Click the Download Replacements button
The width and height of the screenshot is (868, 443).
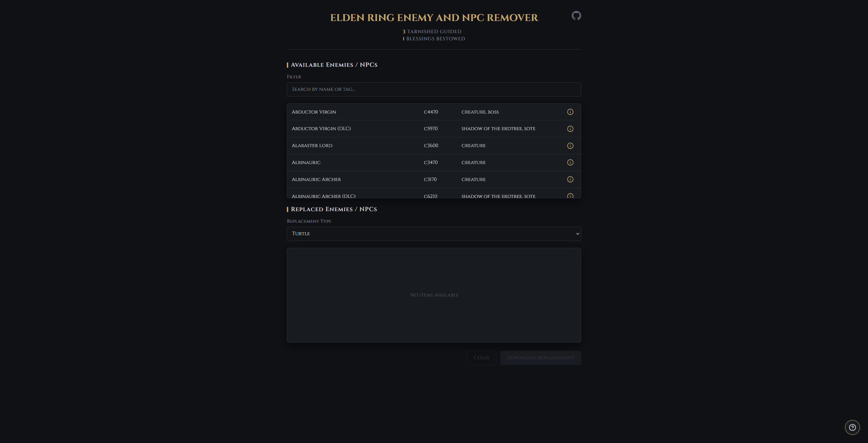[540, 358]
